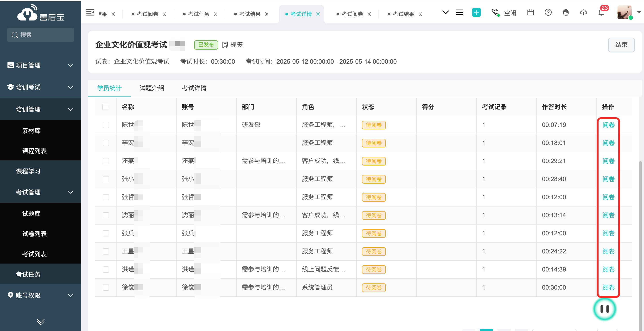Click the 结束 button
The height and width of the screenshot is (331, 644).
pos(621,45)
